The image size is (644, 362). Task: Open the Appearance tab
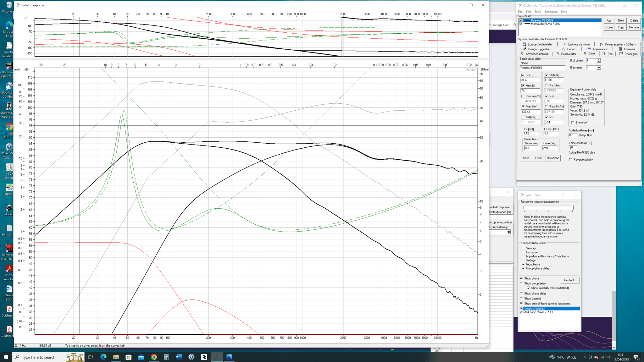pyautogui.click(x=597, y=49)
